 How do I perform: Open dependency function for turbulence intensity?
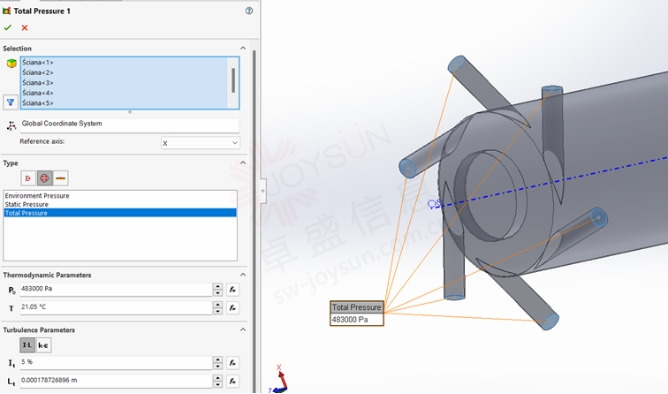point(232,362)
